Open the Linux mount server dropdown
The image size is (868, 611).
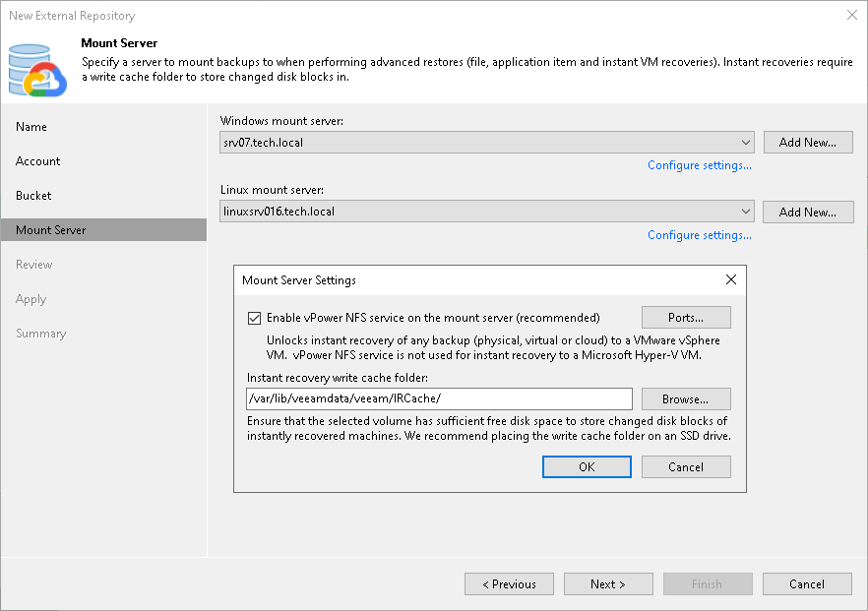click(487, 212)
